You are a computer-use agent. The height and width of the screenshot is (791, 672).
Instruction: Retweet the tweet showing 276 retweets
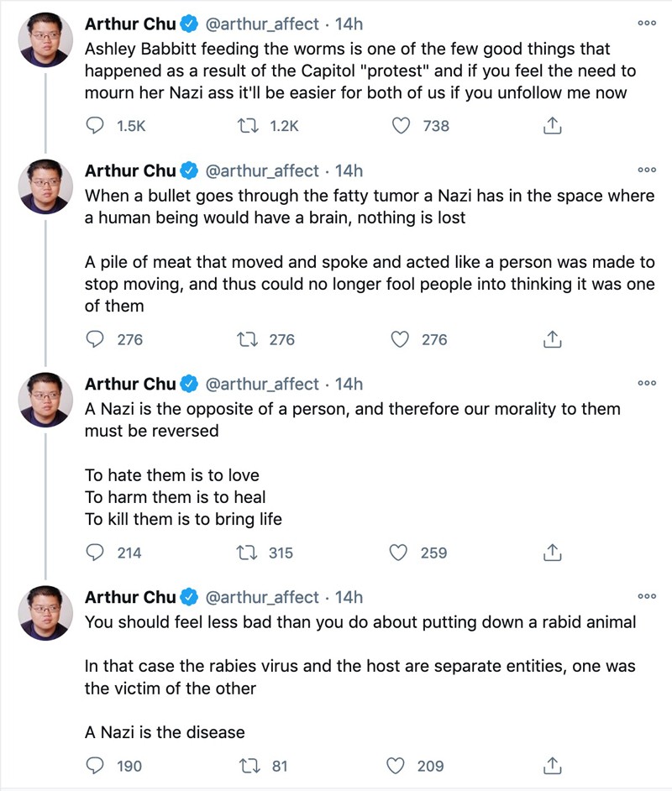[248, 339]
